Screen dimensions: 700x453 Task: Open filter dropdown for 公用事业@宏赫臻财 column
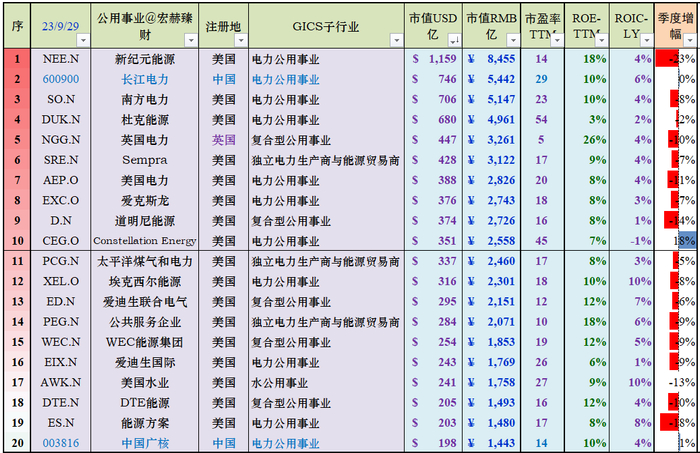click(x=191, y=41)
